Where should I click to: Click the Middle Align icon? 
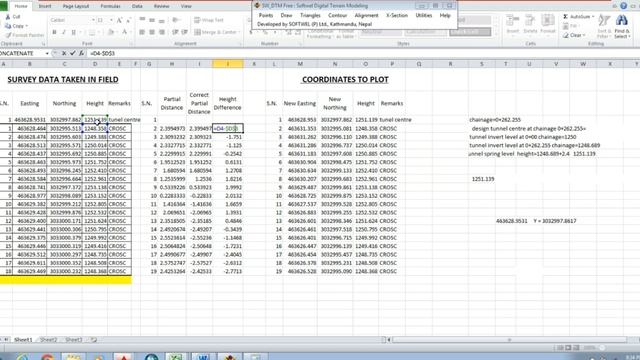pyautogui.click(x=152, y=20)
